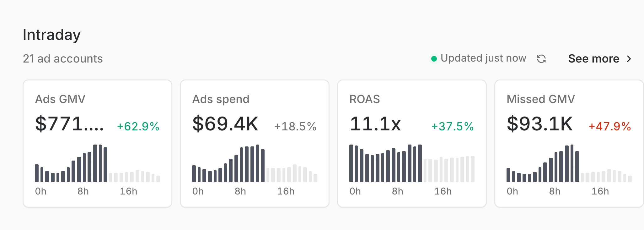Open the ROAS card title
The image size is (644, 230).
(x=365, y=99)
